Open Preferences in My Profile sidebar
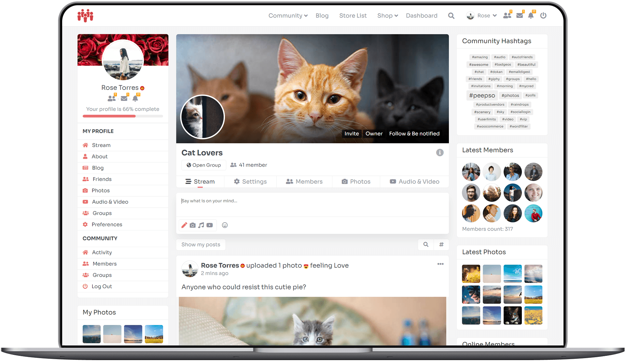The image size is (626, 364). (x=123, y=225)
